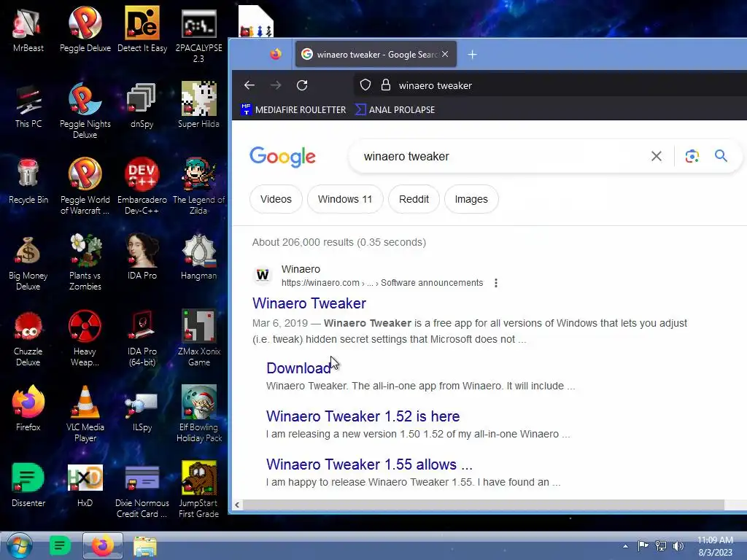This screenshot has height=560, width=747.
Task: Click the browser Back arrow
Action: point(249,85)
